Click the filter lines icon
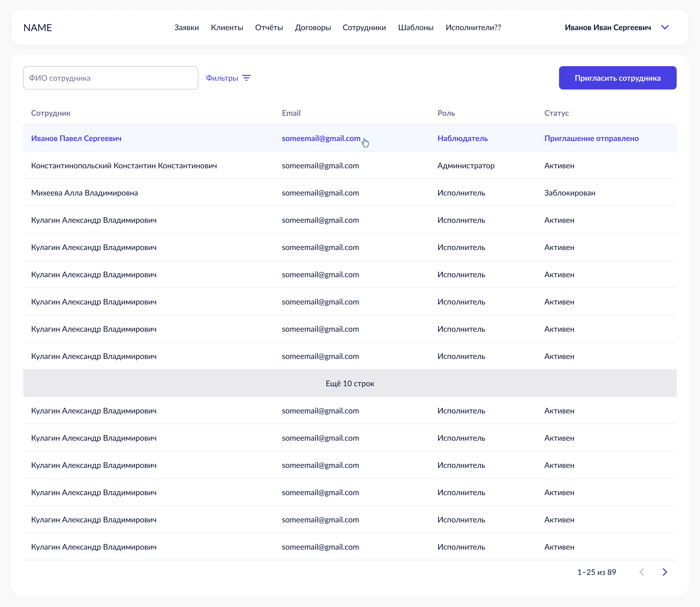700x607 pixels. tap(246, 78)
